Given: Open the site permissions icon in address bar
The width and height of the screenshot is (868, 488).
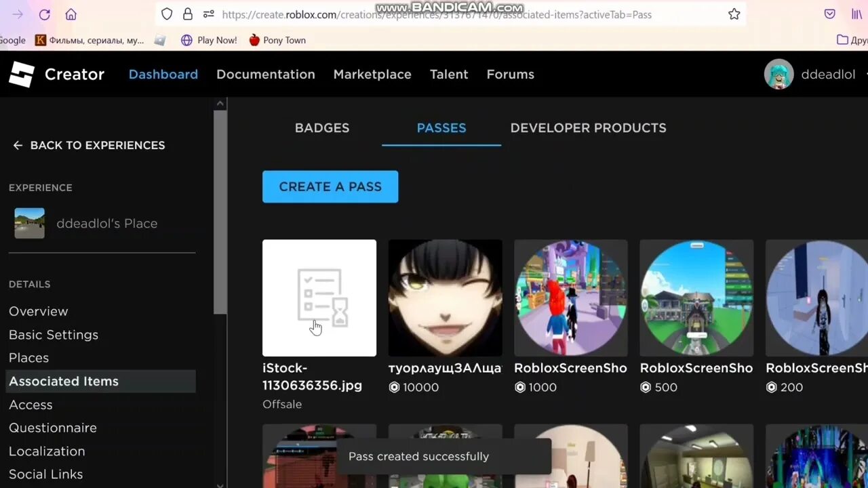Looking at the screenshot, I should coord(209,14).
